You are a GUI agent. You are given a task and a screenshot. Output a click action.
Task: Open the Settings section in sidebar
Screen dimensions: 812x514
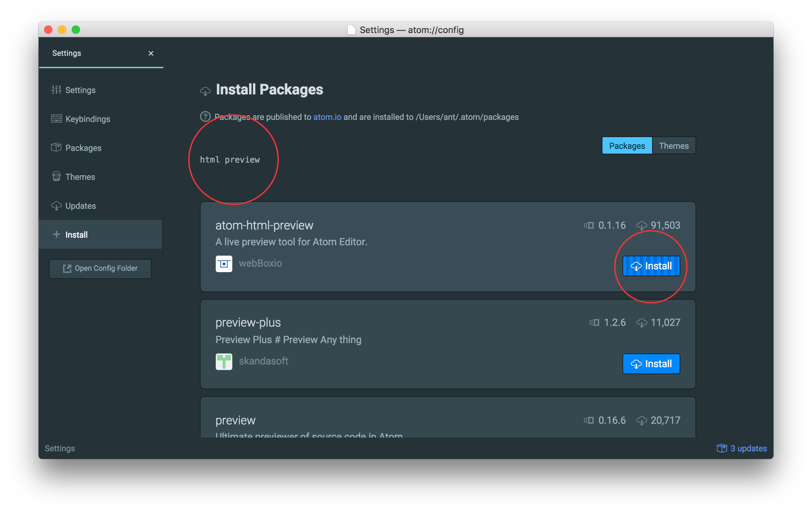click(x=100, y=90)
